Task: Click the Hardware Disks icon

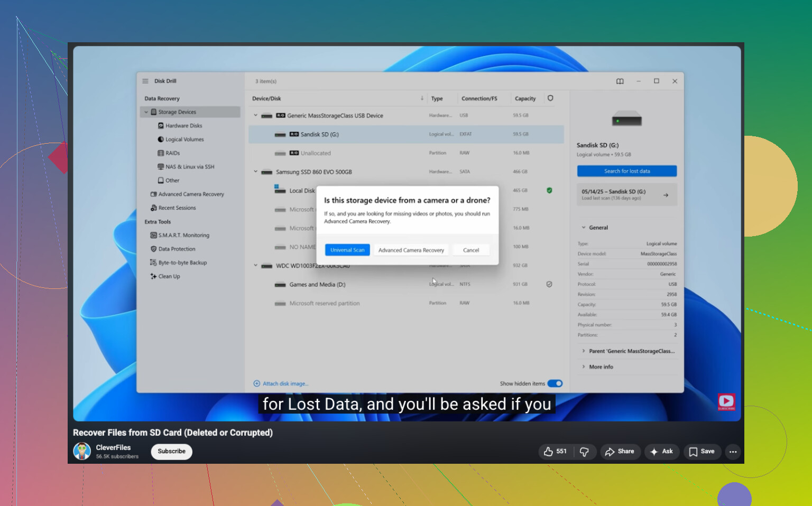Action: click(161, 126)
